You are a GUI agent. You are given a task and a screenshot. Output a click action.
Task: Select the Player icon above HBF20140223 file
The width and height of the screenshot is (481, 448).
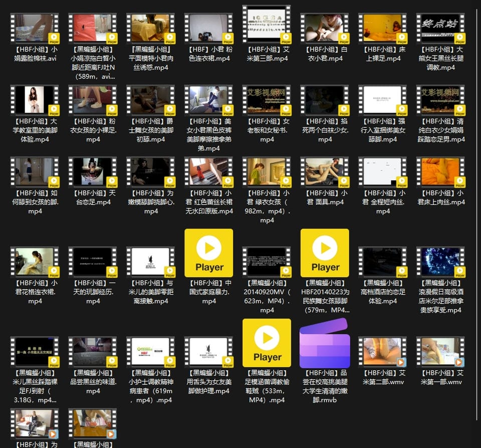(325, 253)
